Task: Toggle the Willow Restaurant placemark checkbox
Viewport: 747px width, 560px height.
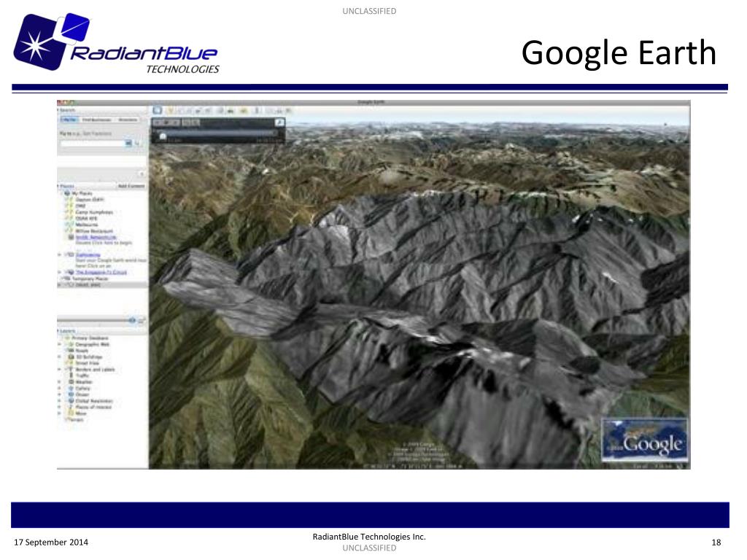Action: [x=67, y=230]
